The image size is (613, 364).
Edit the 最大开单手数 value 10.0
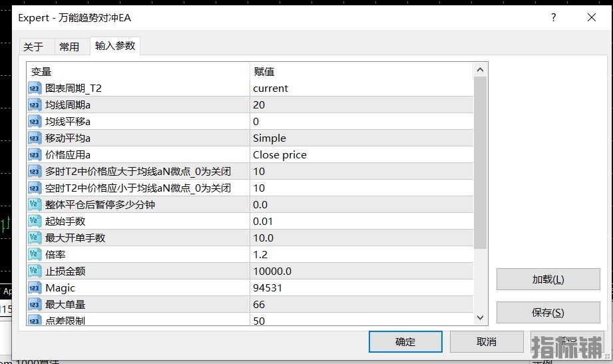[x=359, y=238]
